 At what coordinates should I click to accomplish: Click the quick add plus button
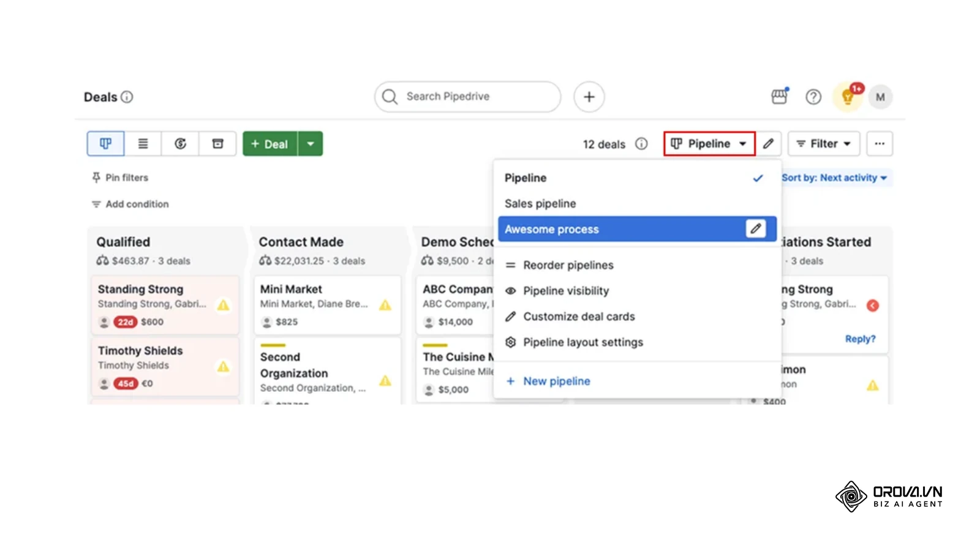tap(589, 97)
